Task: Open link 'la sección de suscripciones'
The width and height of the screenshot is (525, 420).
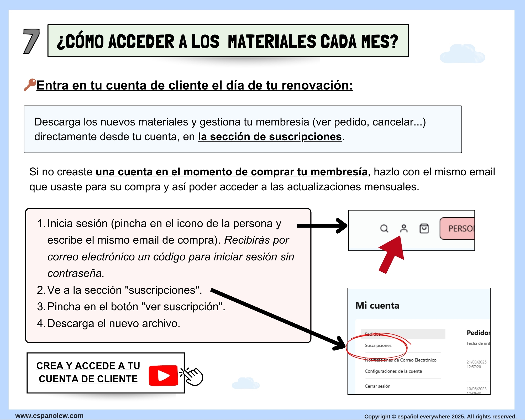Action: 270,137
